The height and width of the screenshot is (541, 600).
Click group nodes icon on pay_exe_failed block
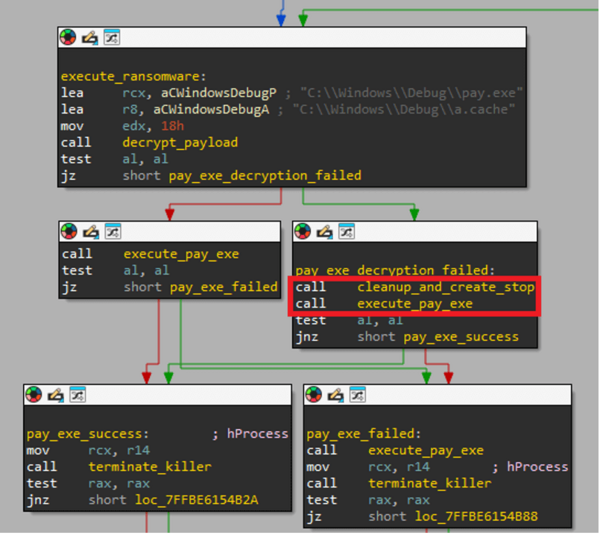tap(356, 395)
